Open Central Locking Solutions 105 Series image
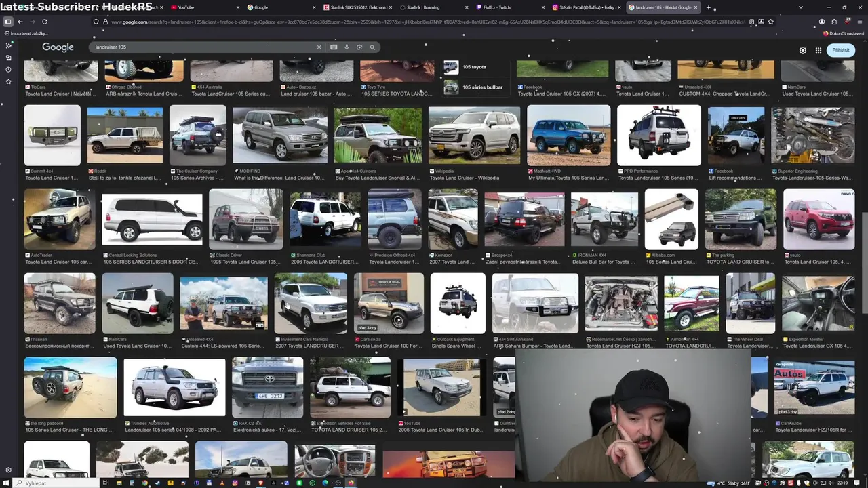Image resolution: width=868 pixels, height=488 pixels. (x=152, y=220)
